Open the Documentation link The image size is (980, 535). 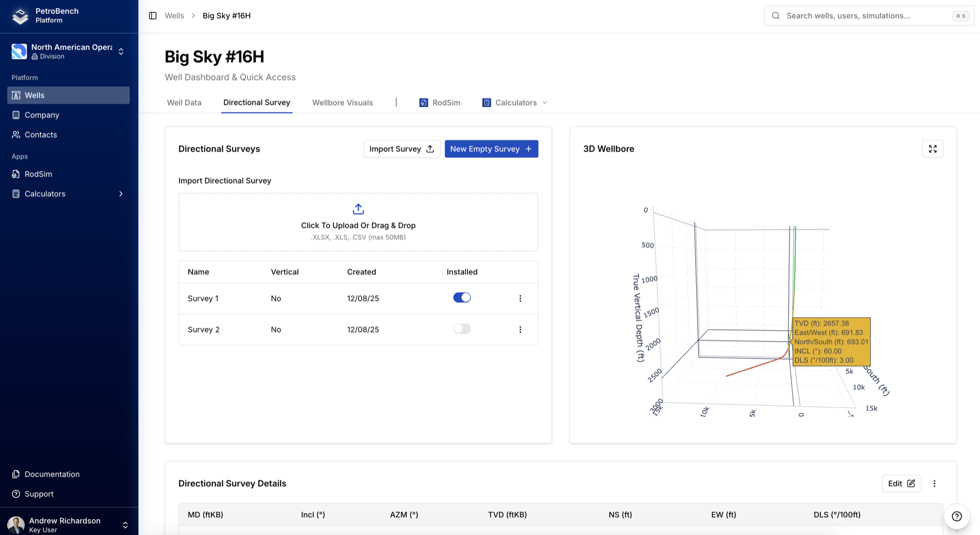click(x=68, y=474)
